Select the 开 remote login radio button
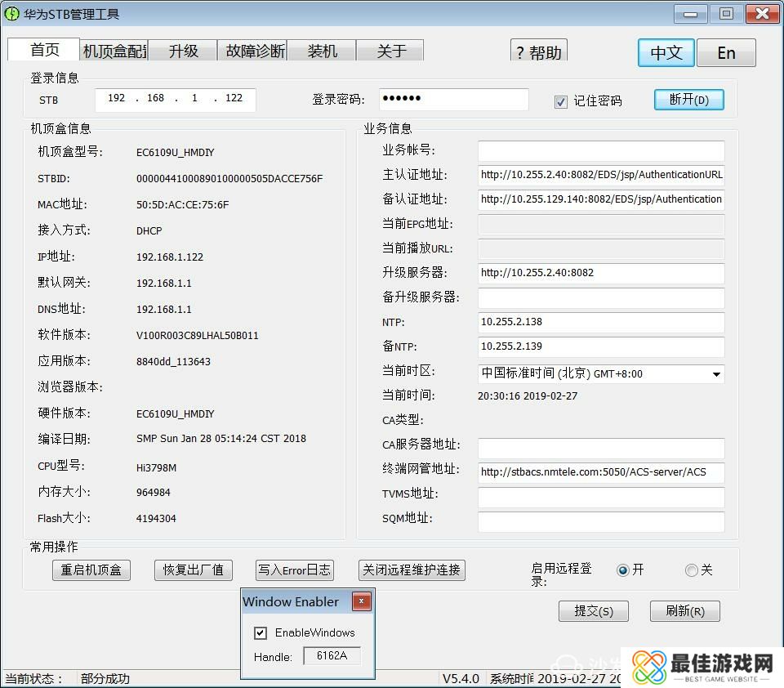 (623, 570)
